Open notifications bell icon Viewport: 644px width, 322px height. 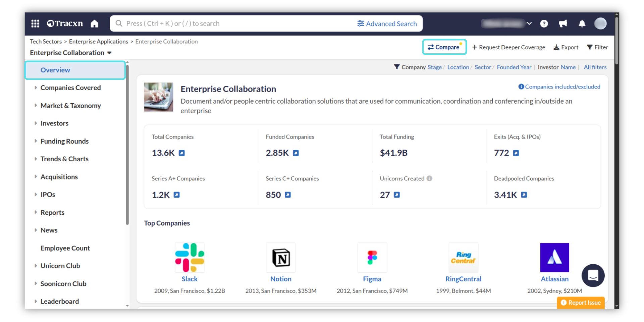click(582, 23)
